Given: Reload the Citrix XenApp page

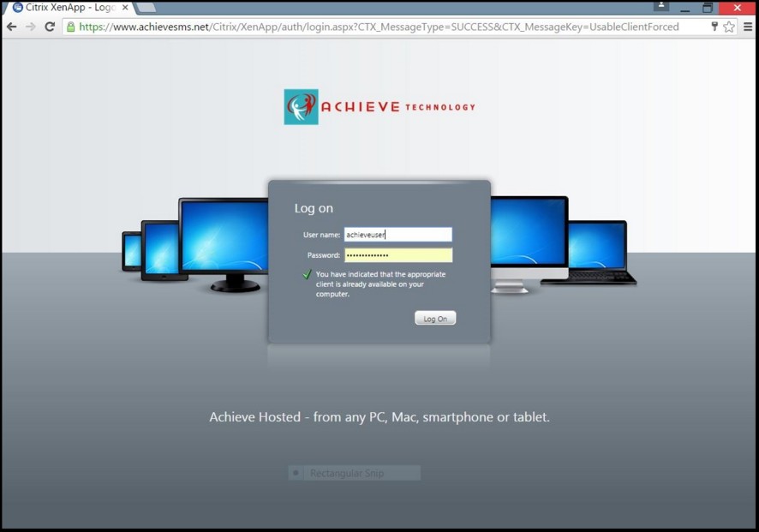Looking at the screenshot, I should pyautogui.click(x=50, y=27).
